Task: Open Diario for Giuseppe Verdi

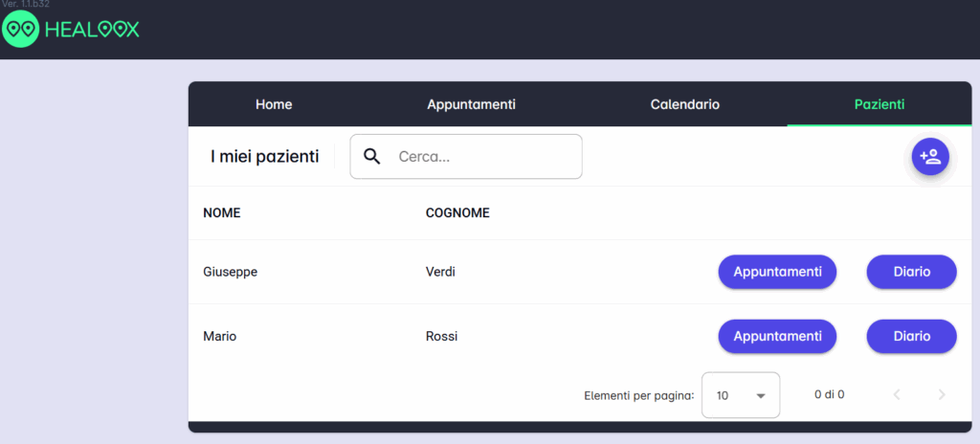Action: pyautogui.click(x=912, y=272)
